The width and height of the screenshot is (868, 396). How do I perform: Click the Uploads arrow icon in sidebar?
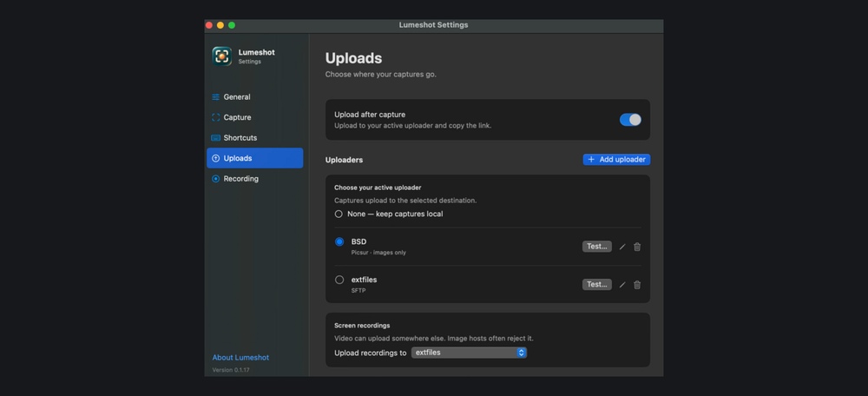click(x=216, y=158)
